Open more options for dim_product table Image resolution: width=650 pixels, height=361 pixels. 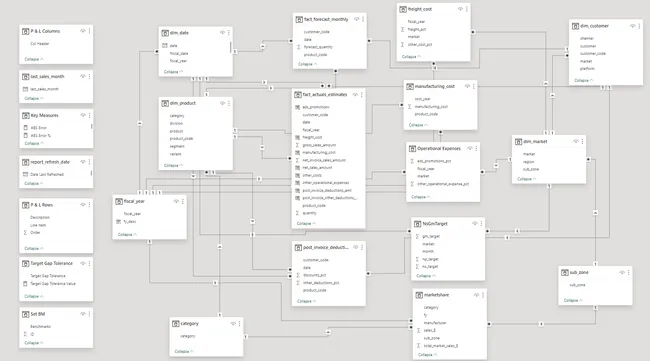[229, 103]
